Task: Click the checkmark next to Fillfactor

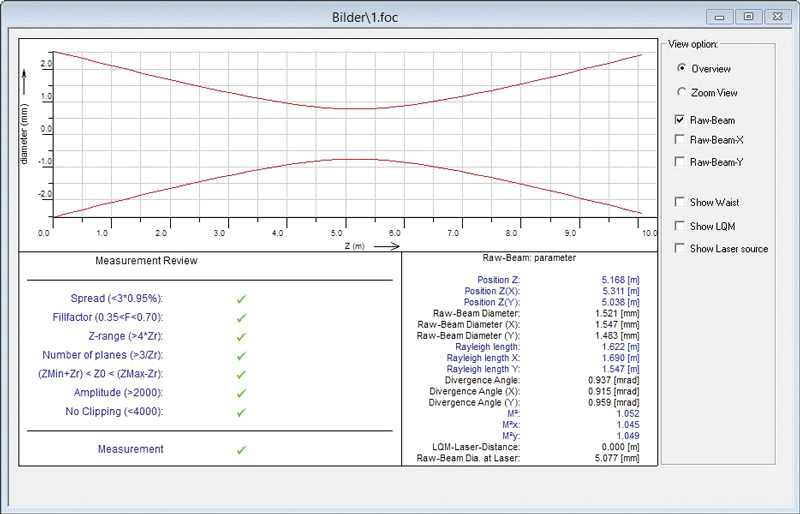Action: pos(241,318)
